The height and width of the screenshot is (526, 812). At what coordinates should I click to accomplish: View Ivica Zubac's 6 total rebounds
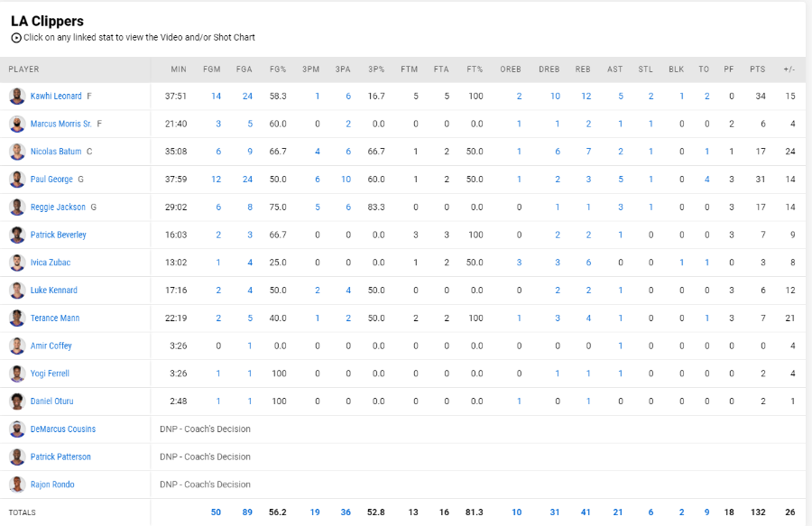coord(589,263)
